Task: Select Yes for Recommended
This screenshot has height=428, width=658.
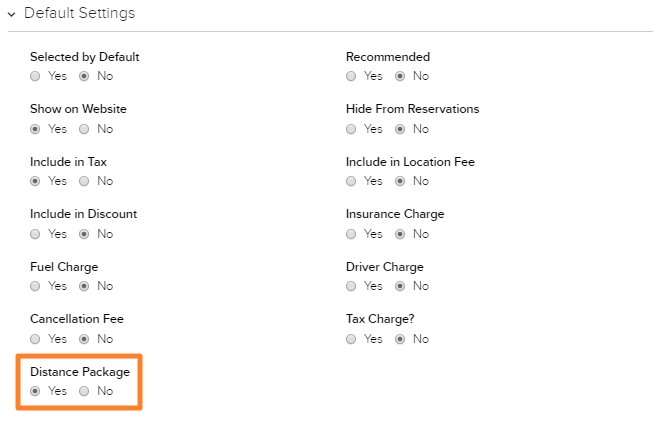Action: point(351,76)
